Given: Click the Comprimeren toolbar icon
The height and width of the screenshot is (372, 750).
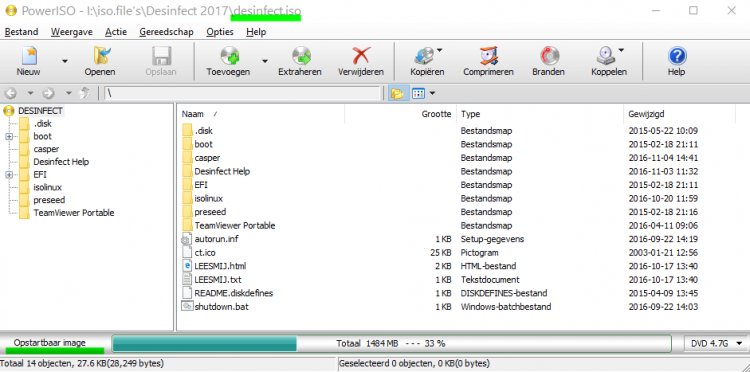Looking at the screenshot, I should pos(488,56).
